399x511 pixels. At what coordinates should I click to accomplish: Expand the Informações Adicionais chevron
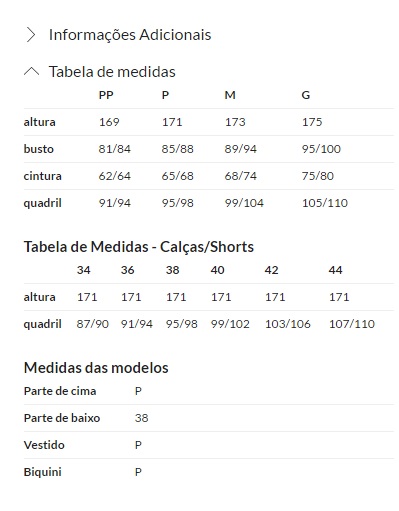[31, 35]
